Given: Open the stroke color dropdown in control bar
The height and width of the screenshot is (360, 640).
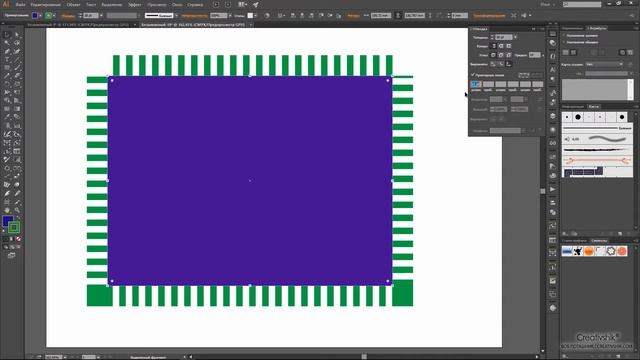Looking at the screenshot, I should (x=55, y=16).
